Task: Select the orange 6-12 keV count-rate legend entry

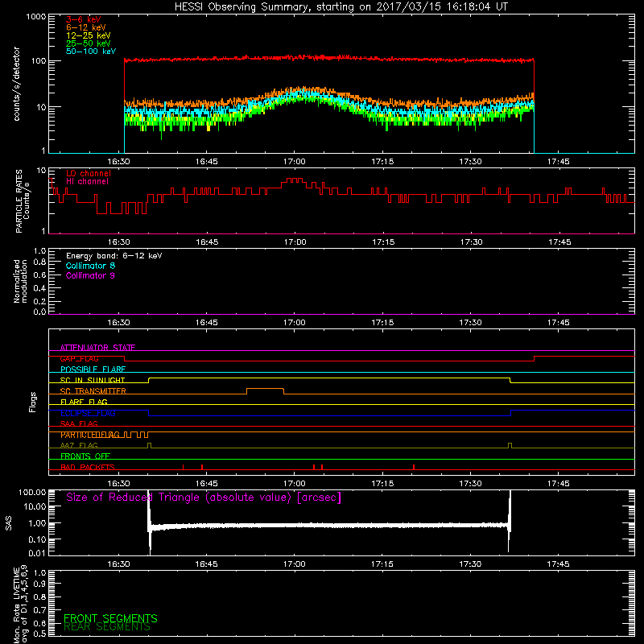Action: coord(85,27)
